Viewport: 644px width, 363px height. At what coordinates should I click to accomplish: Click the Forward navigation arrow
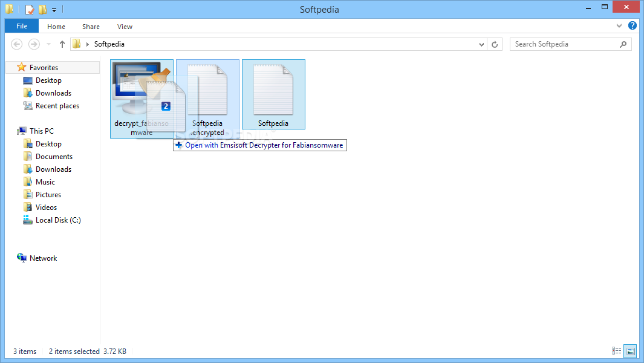[x=34, y=44]
